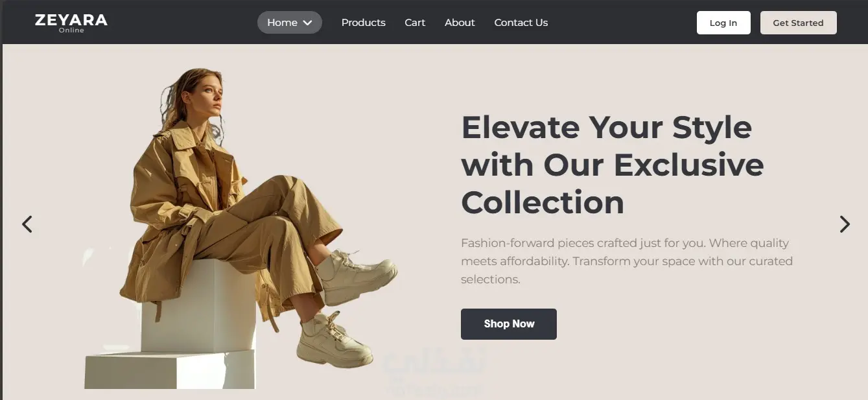
Task: Go to the previous slide arrow
Action: [27, 224]
